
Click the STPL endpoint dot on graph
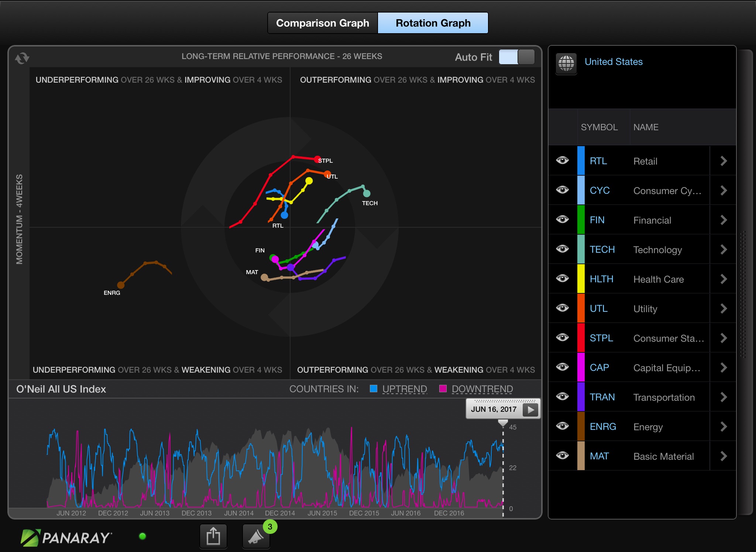tap(317, 159)
